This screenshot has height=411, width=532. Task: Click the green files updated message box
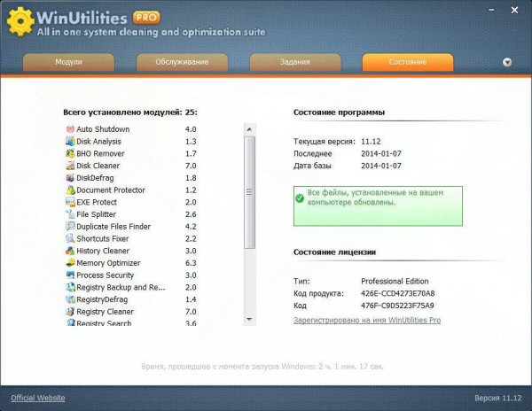378,206
